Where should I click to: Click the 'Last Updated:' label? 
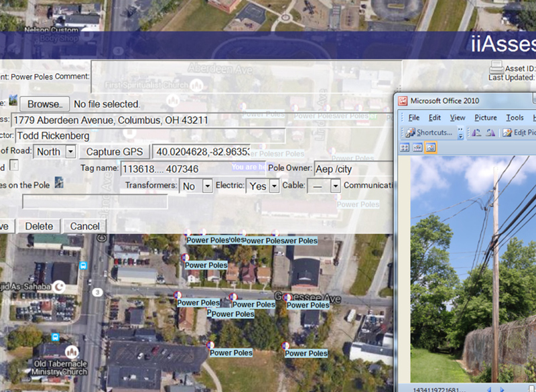click(511, 78)
